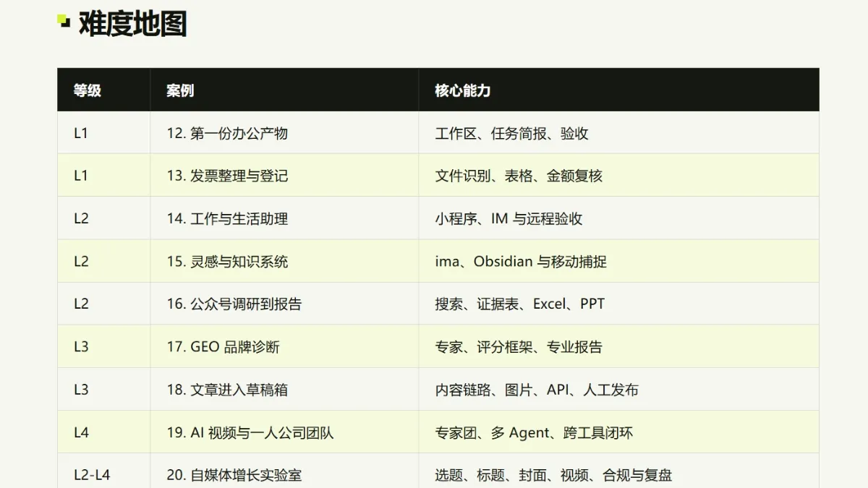
Task: Select the 等级 column header
Action: [x=87, y=90]
